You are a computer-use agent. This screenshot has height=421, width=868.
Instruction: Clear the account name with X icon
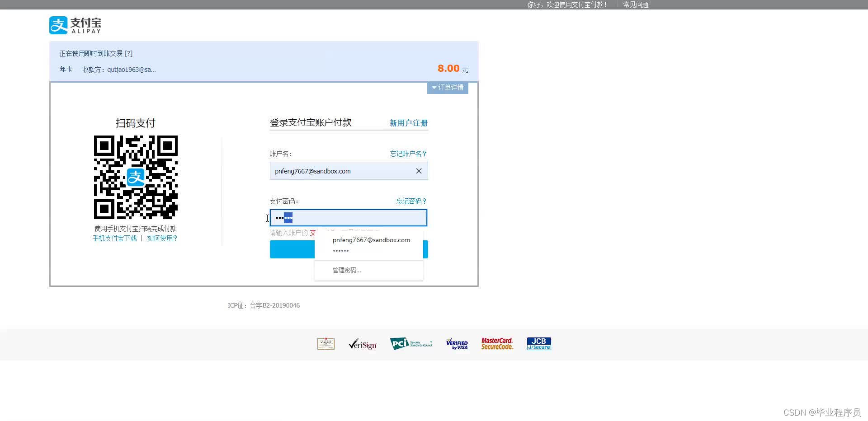(x=419, y=171)
